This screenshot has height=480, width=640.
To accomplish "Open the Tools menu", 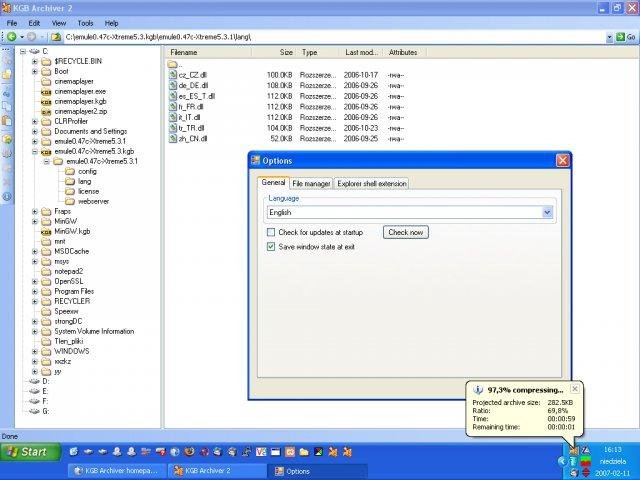I will point(85,23).
